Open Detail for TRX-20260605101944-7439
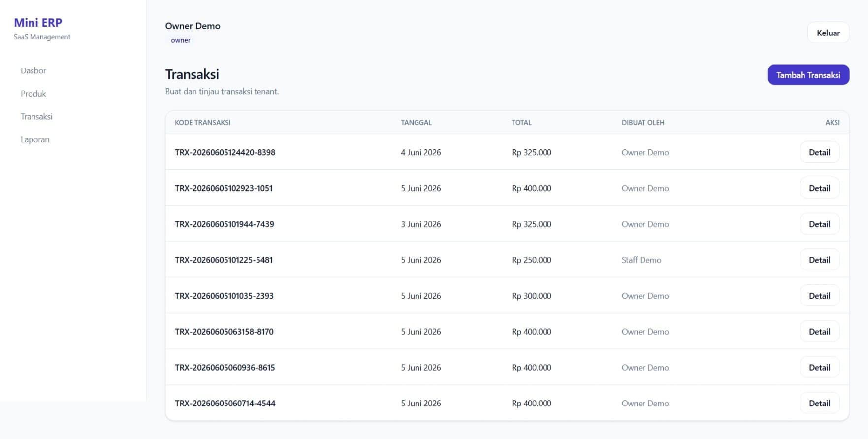 pos(819,224)
